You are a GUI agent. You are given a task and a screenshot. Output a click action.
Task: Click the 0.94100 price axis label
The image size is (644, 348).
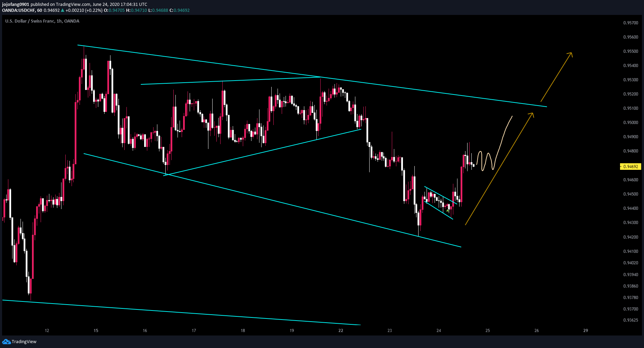coord(631,251)
